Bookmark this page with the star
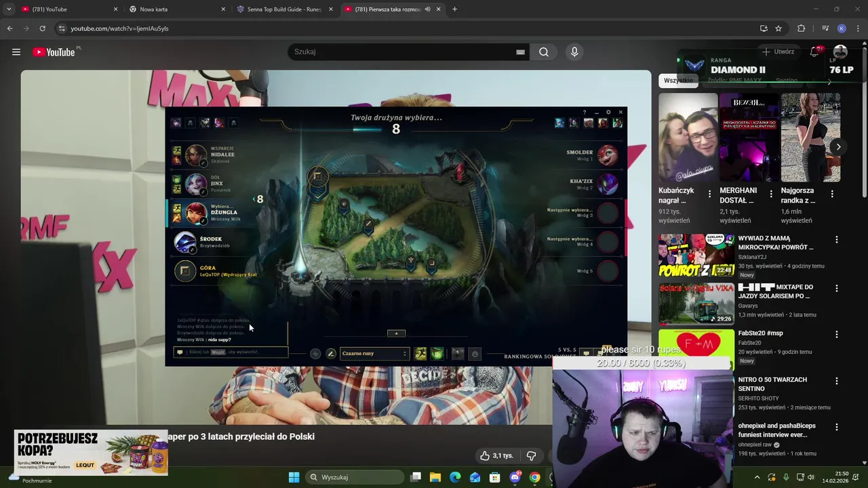 click(x=778, y=28)
